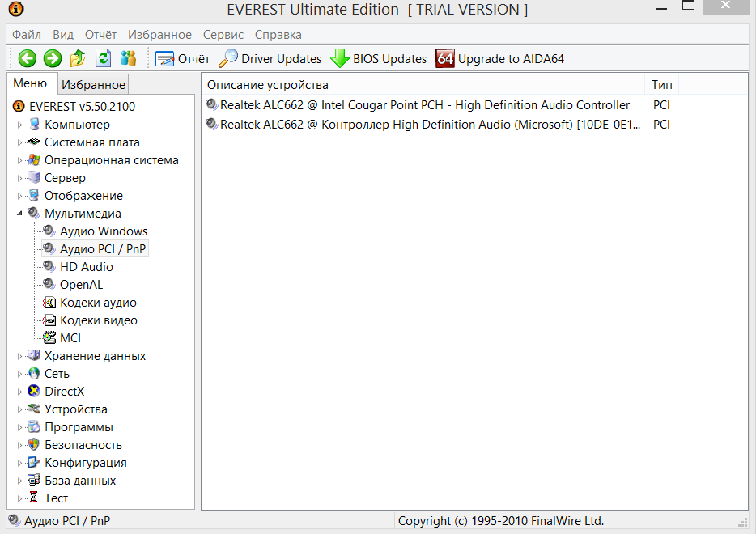Viewport: 756px width, 534px height.
Task: Expand the Компьютер tree node
Action: (x=19, y=125)
